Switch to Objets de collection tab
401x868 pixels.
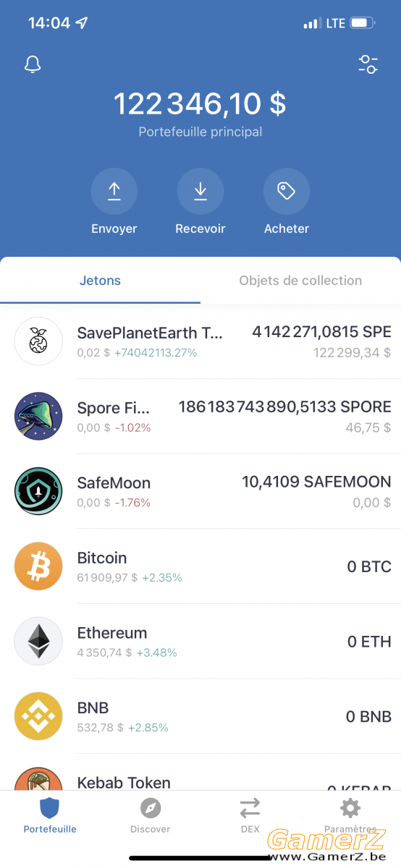[300, 281]
